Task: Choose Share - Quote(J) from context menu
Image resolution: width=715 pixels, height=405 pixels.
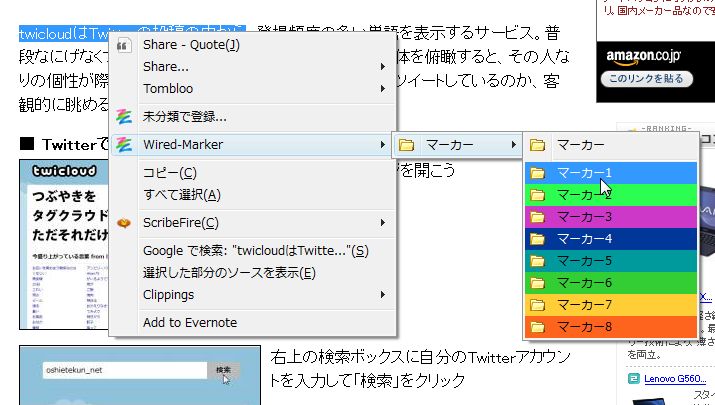Action: point(253,45)
